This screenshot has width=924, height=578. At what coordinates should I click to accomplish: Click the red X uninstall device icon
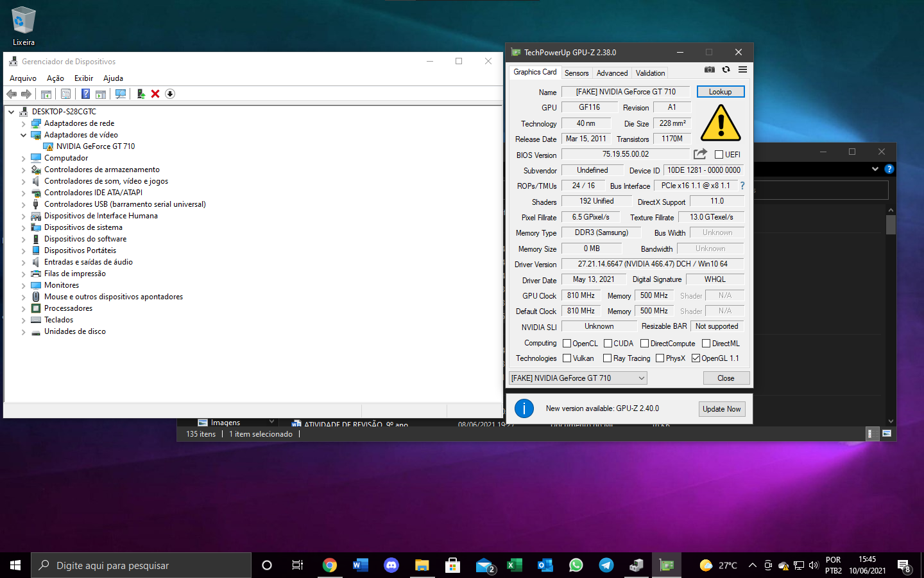coord(155,94)
